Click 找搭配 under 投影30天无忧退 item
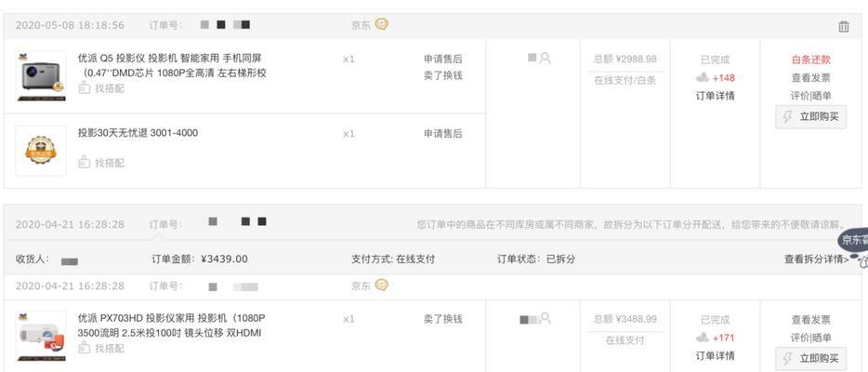The height and width of the screenshot is (372, 868). pos(101,163)
